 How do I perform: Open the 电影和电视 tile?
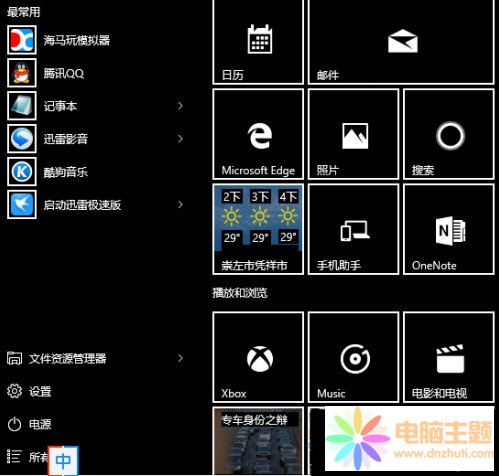pos(449,357)
